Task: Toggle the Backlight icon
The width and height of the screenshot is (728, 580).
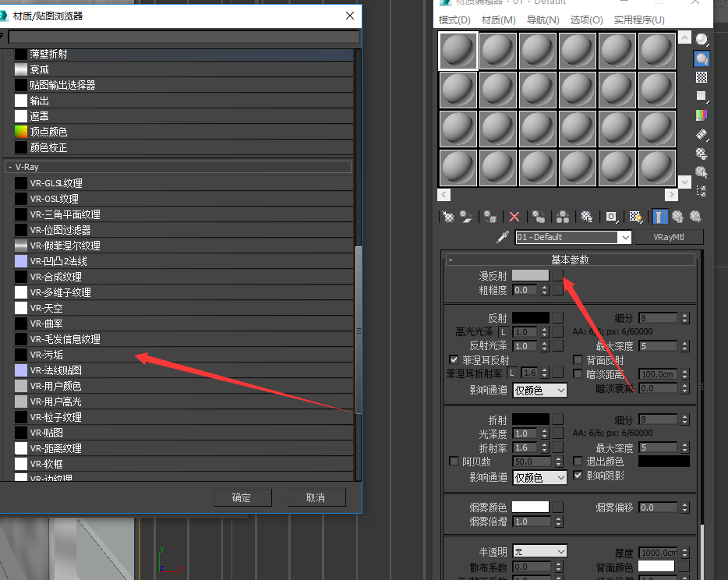Action: 701,58
